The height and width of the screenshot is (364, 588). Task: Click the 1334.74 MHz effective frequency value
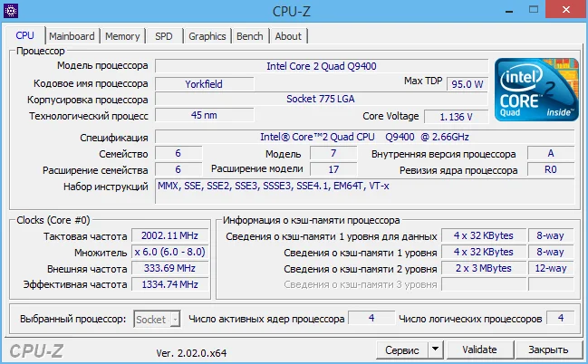[169, 284]
